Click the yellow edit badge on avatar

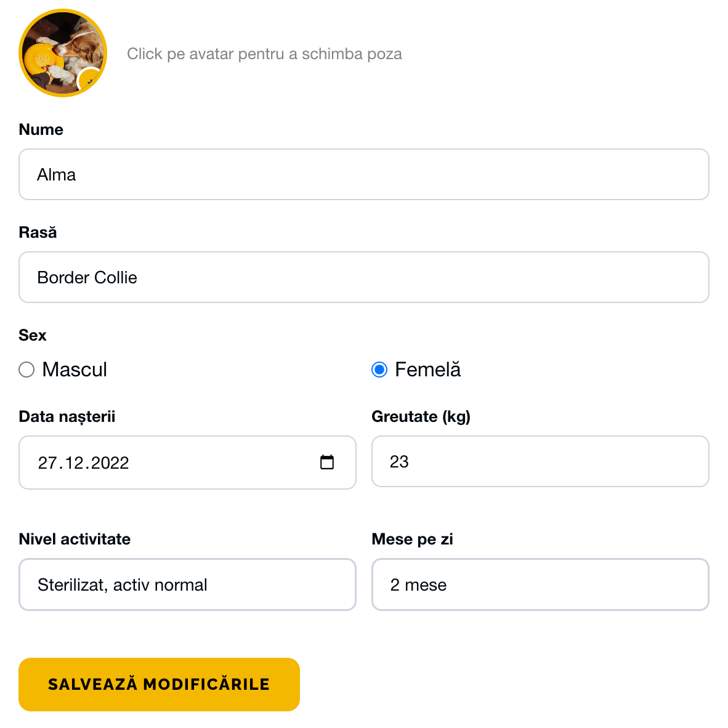click(90, 80)
